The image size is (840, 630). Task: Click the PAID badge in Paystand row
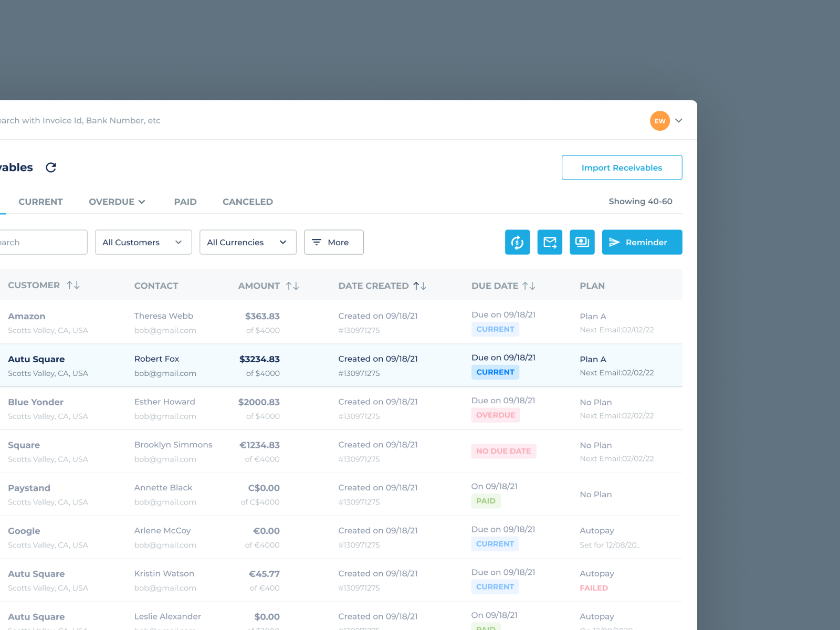click(x=486, y=501)
